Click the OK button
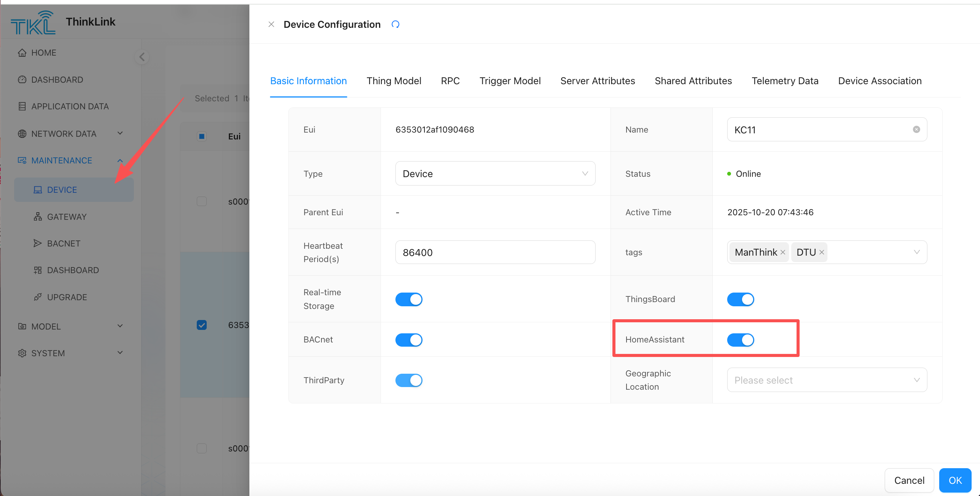The width and height of the screenshot is (980, 496). [x=955, y=480]
